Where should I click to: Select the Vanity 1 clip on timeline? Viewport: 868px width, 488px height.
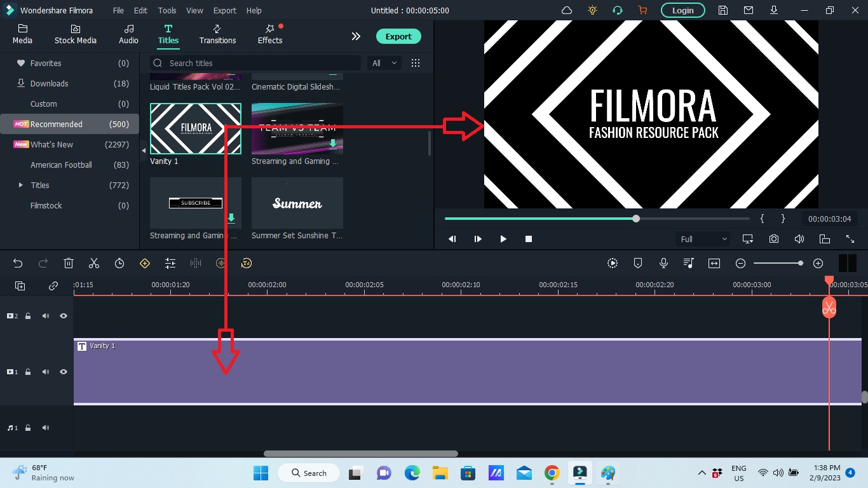467,372
